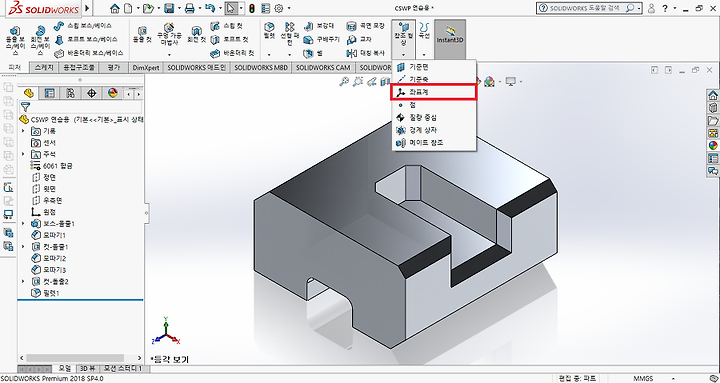
Task: Open dropdown arrow next to Save icon
Action: tap(179, 8)
